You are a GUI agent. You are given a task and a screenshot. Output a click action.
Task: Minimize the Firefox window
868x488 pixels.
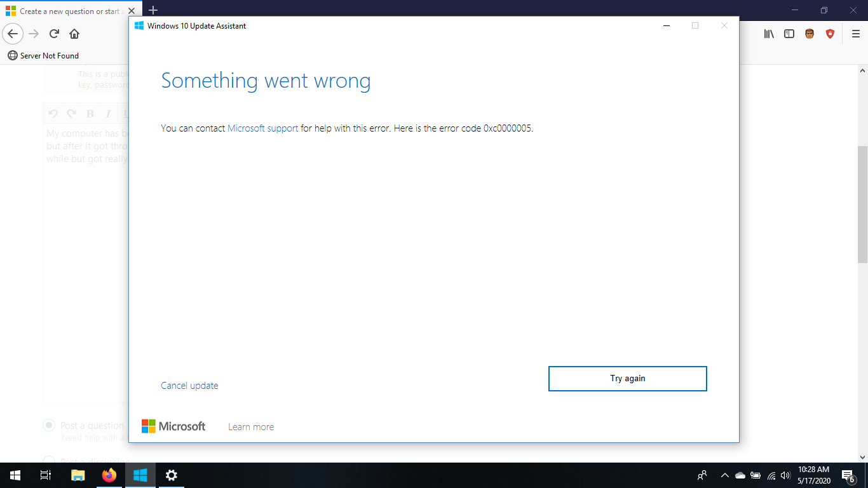point(795,10)
